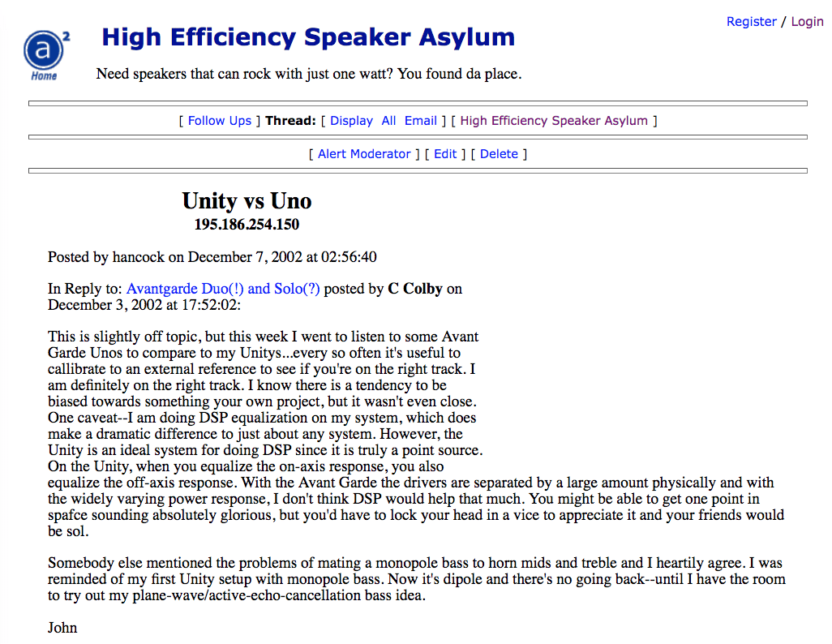
Task: Click the Delete post link
Action: pyautogui.click(x=499, y=154)
